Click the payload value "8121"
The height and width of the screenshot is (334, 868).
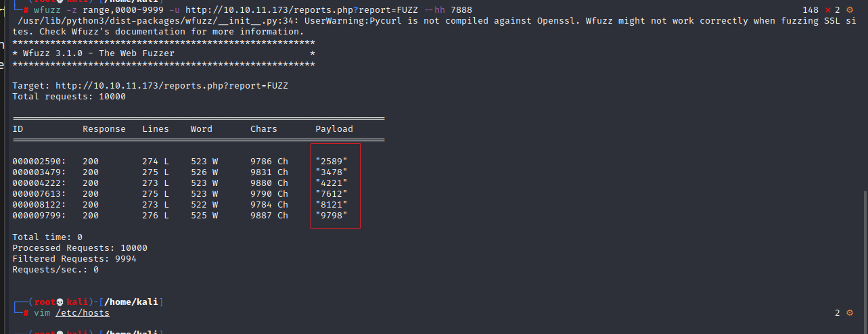click(332, 205)
